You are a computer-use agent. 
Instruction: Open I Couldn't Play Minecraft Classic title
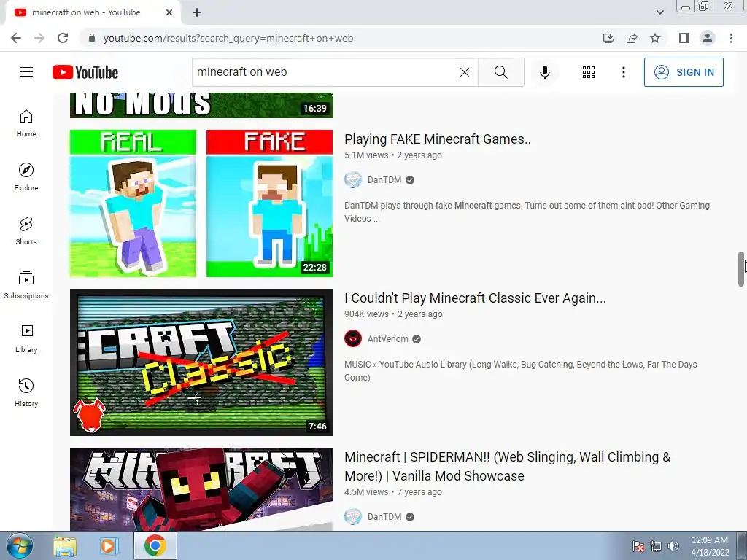coord(475,298)
